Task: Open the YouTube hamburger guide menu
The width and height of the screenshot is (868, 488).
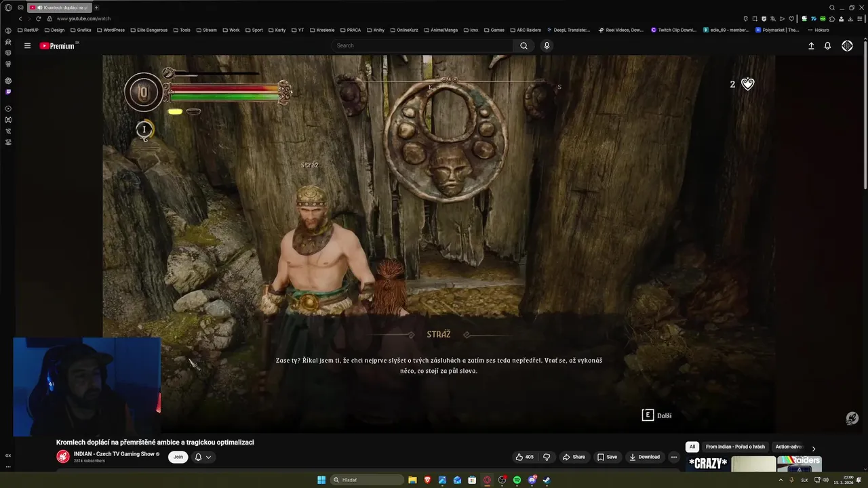Action: [27, 45]
